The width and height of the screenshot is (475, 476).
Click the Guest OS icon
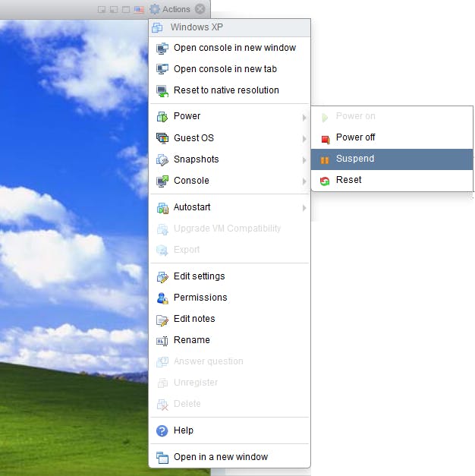click(x=162, y=138)
